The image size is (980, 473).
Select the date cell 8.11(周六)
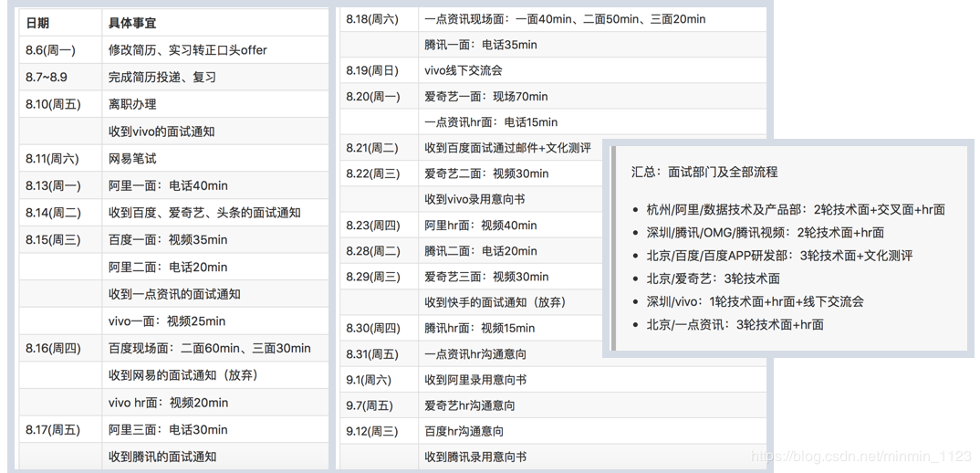pyautogui.click(x=60, y=158)
